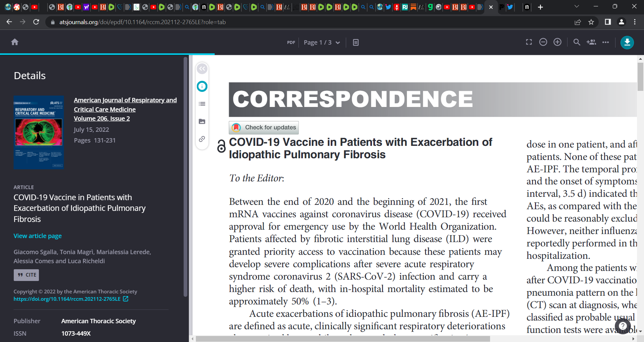Click the help question mark button
Viewport: 644px width, 342px height.
[x=623, y=326]
